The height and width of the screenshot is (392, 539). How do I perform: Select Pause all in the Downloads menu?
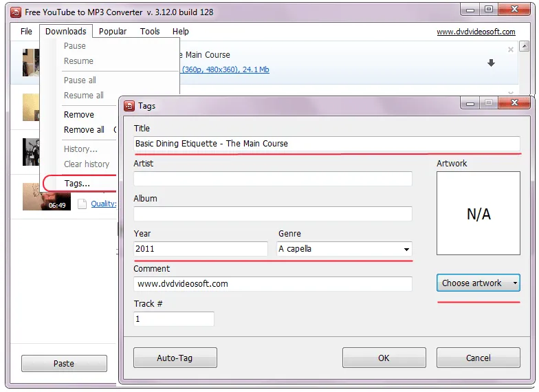[x=80, y=80]
